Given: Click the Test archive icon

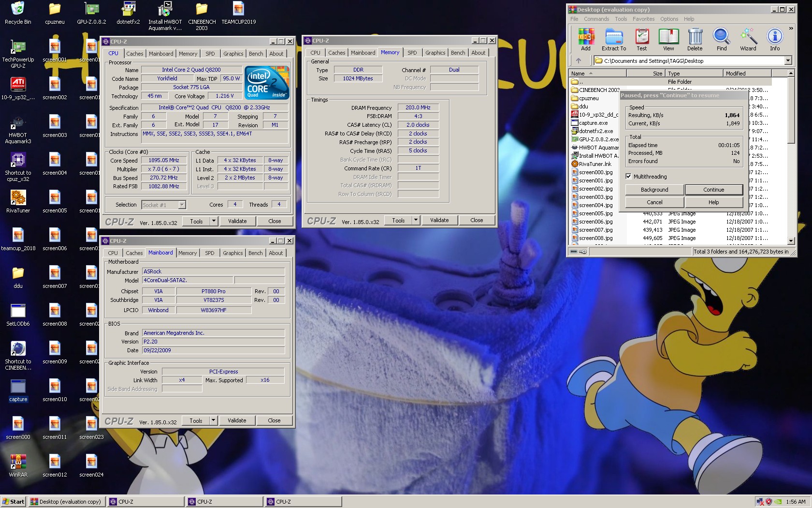Looking at the screenshot, I should coord(641,39).
